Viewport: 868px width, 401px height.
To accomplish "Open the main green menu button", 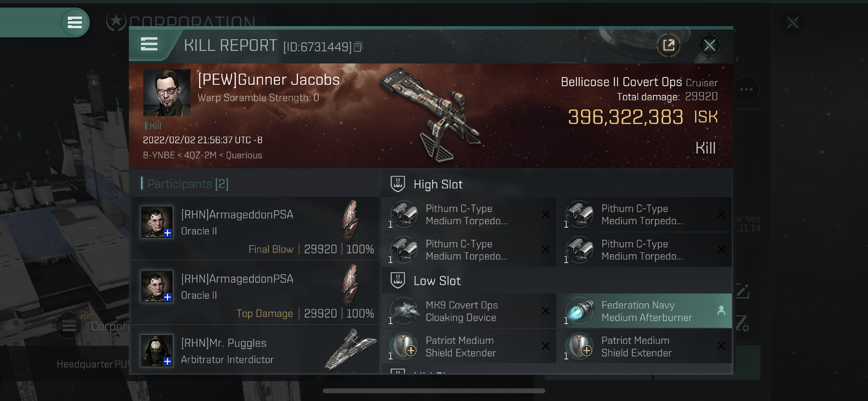I will pos(75,22).
